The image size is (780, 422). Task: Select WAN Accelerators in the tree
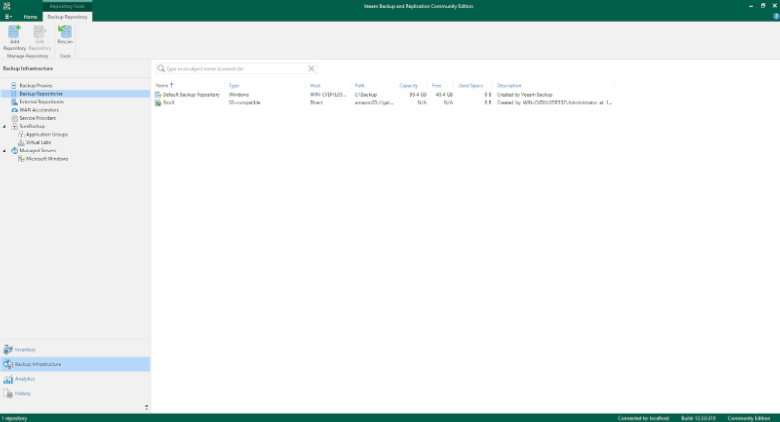39,110
